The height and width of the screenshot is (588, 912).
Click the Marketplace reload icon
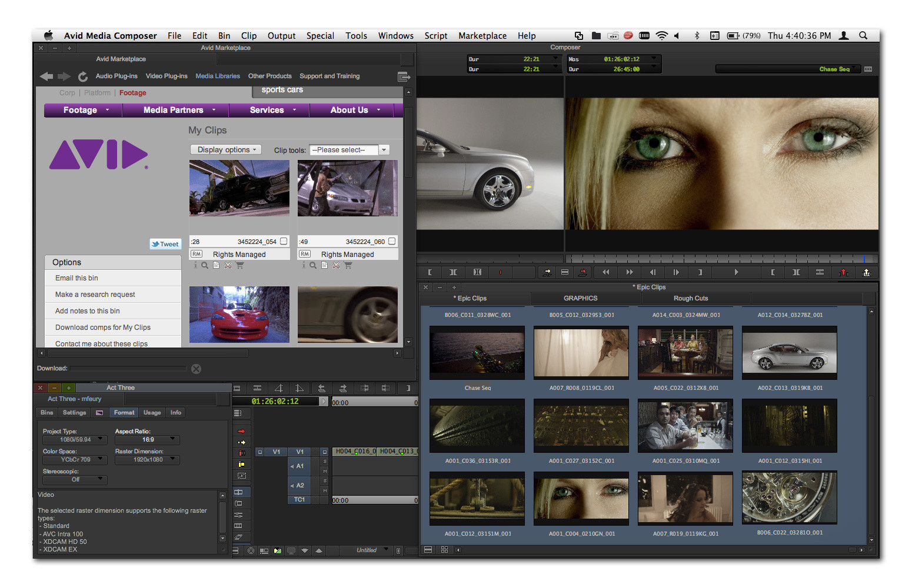tap(83, 76)
